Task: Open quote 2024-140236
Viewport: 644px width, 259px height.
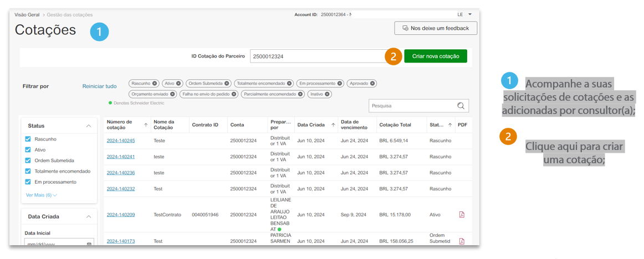Action: pyautogui.click(x=121, y=173)
